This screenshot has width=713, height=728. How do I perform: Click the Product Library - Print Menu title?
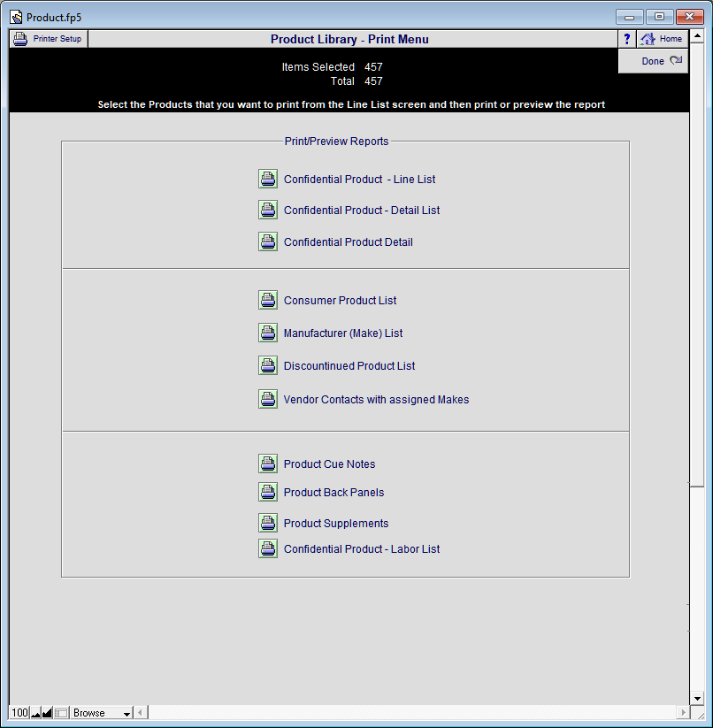point(349,40)
